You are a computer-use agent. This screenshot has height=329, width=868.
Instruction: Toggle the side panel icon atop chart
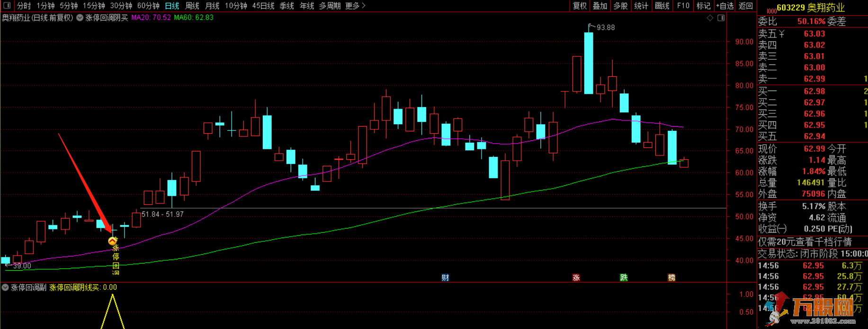click(x=721, y=18)
